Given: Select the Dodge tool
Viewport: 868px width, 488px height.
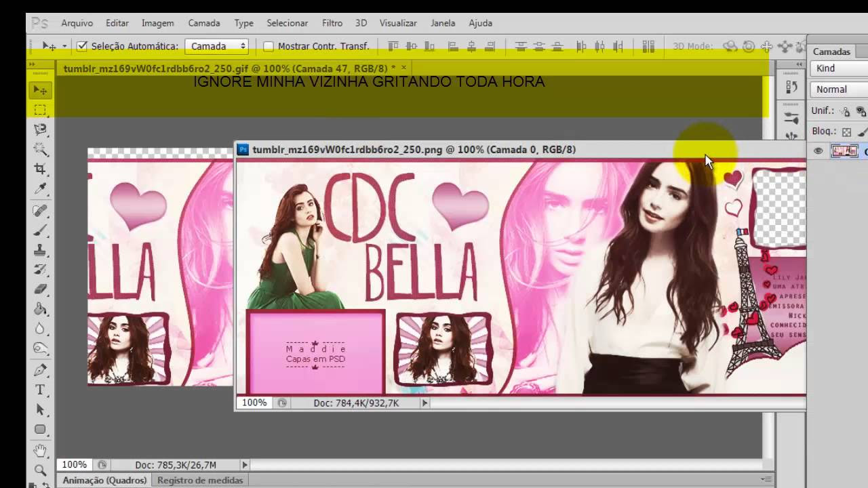Looking at the screenshot, I should (40, 348).
